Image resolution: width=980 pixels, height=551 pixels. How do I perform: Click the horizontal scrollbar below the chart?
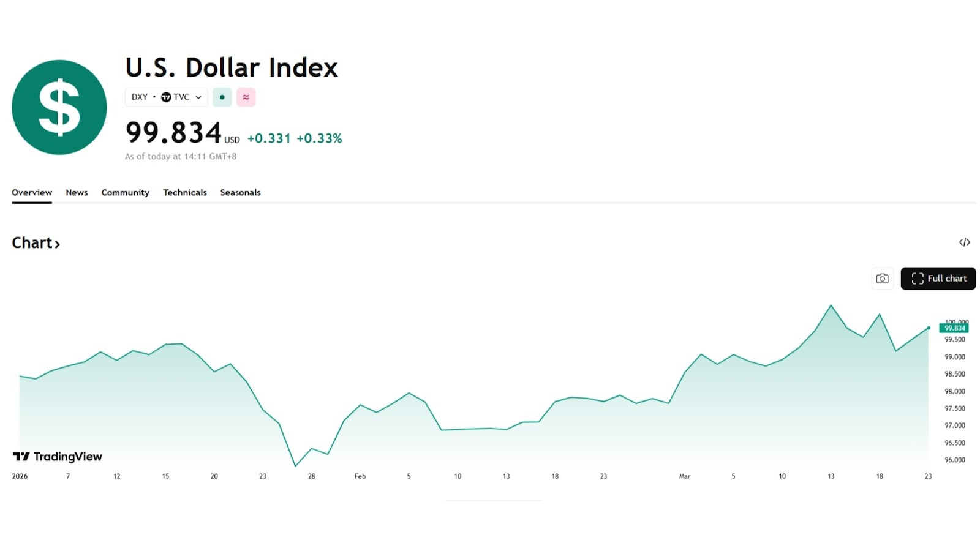coord(494,501)
